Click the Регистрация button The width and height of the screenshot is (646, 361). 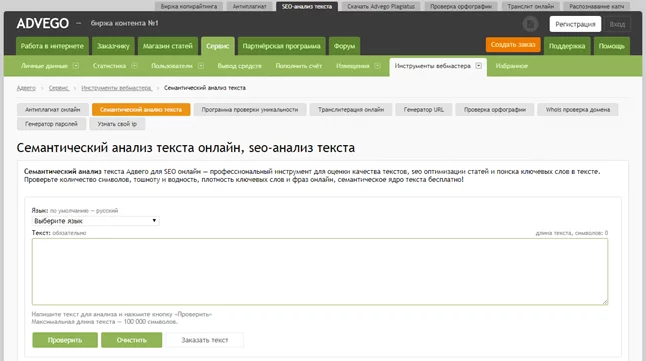point(575,24)
